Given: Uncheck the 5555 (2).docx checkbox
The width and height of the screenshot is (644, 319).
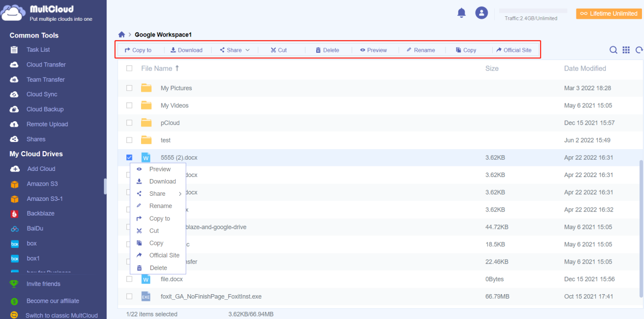Looking at the screenshot, I should point(129,158).
